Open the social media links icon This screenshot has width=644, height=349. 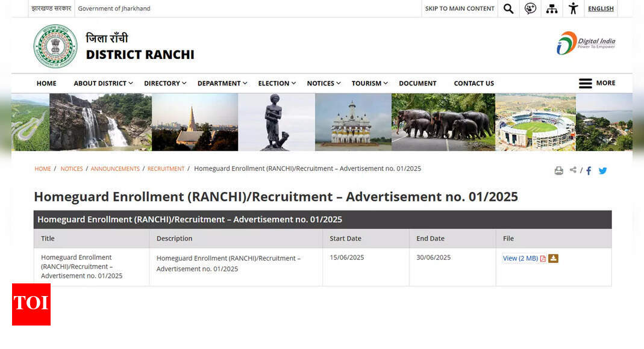(x=530, y=8)
